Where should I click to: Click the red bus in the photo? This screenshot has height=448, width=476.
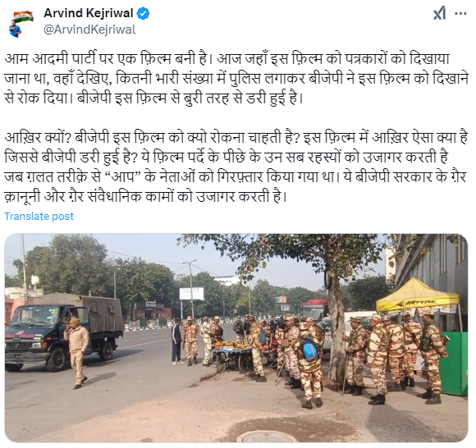[x=314, y=309]
